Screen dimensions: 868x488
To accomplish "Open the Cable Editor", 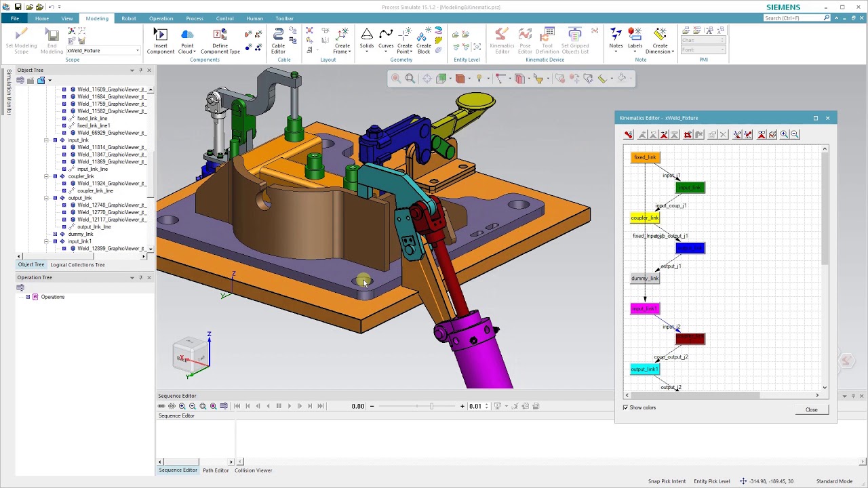I will 278,41.
